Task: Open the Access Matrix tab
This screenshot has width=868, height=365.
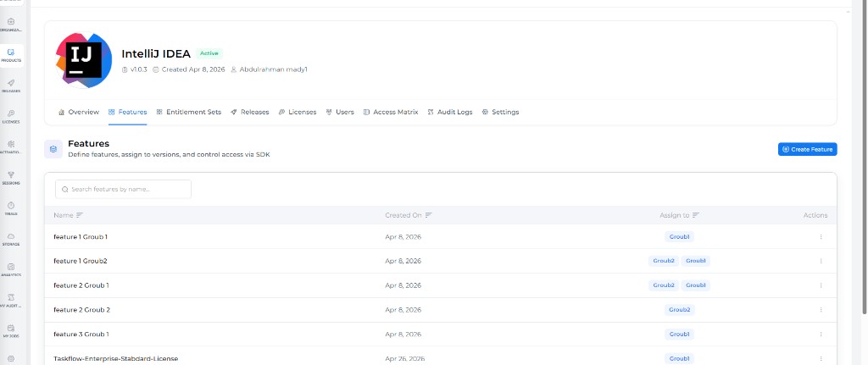Action: (391, 112)
